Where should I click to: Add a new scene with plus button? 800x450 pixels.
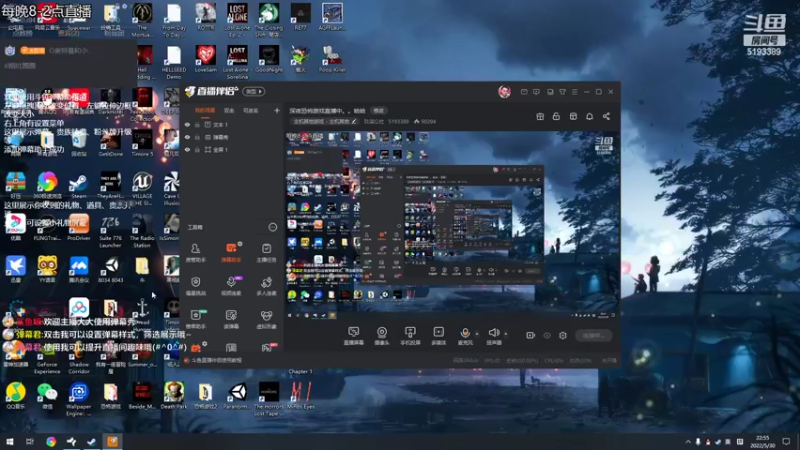click(277, 110)
